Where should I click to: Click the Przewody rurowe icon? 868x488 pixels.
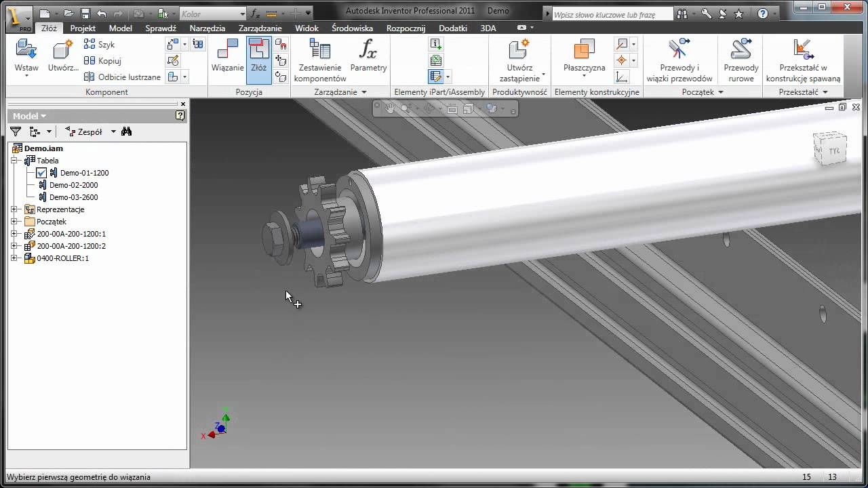click(x=741, y=50)
